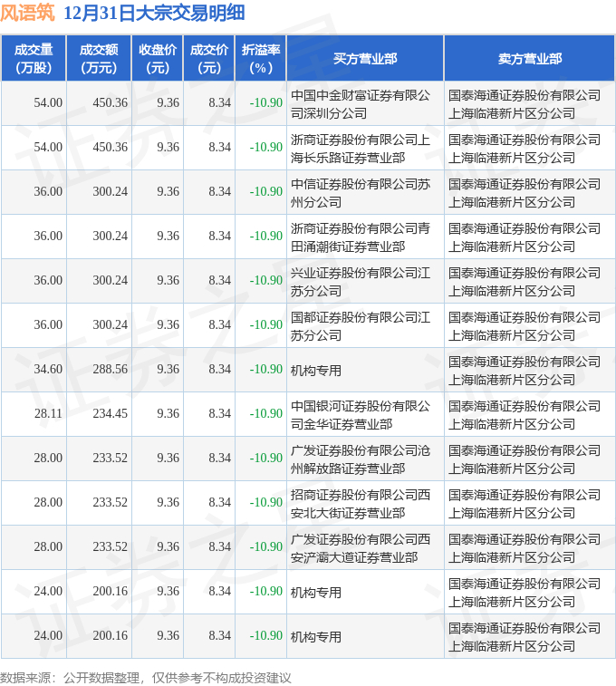This screenshot has height=686, width=616.
Task: Click buyer 兴业证券股份有限公司江苏分公司
Action: (361, 282)
